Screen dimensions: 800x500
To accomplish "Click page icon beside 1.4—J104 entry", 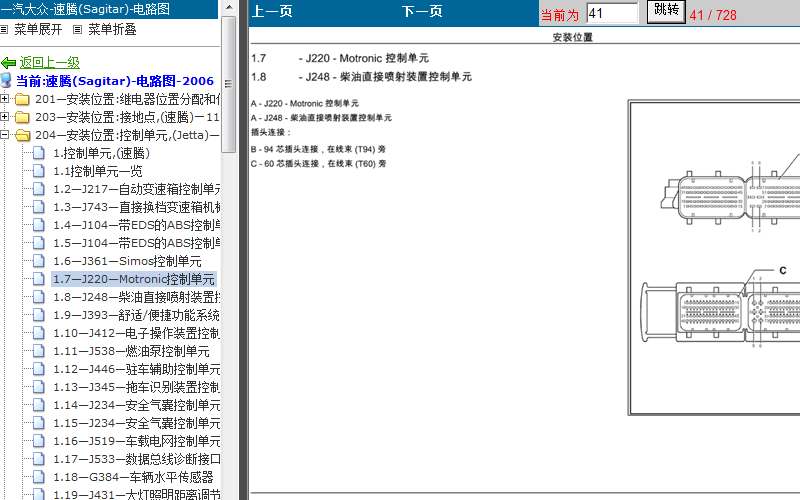I will [x=39, y=225].
